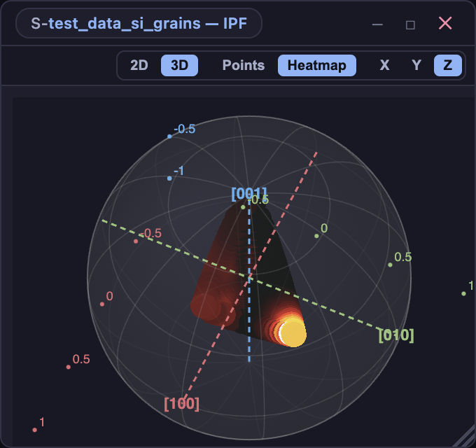Screen dimensions: 476x448
Task: Close the IPF window
Action: click(445, 23)
